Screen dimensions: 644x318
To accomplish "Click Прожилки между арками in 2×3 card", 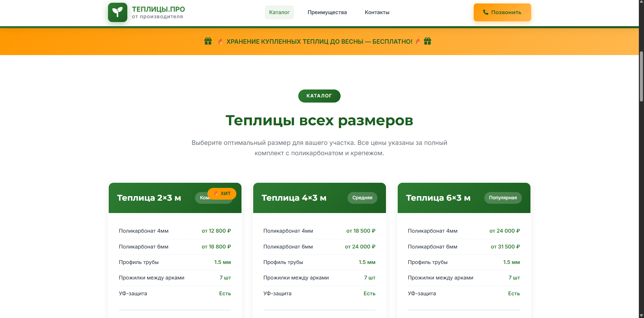I will (152, 278).
